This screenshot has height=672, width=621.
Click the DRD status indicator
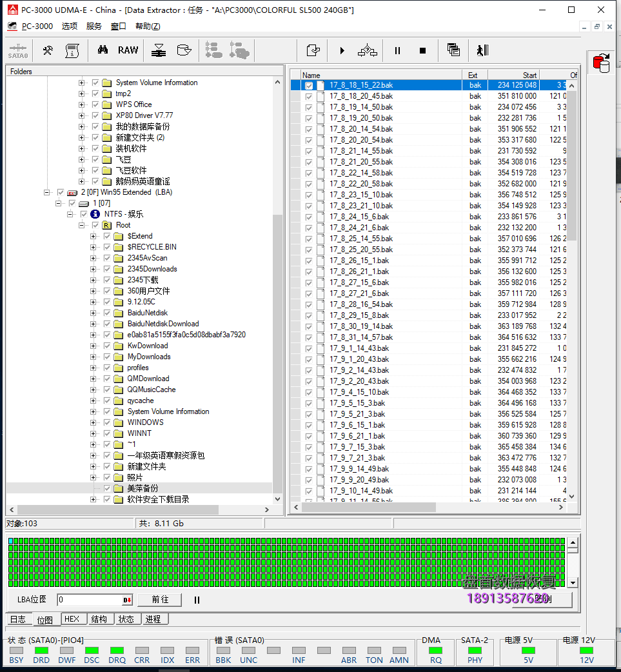click(x=41, y=650)
